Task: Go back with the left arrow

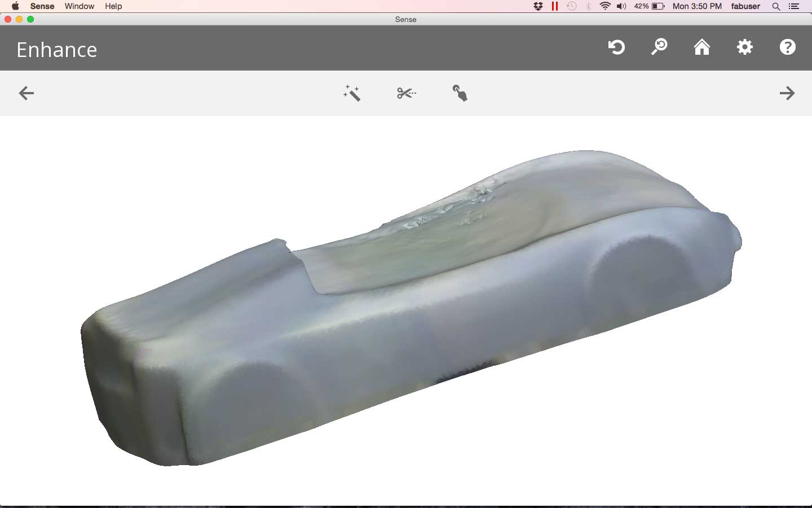Action: tap(27, 93)
